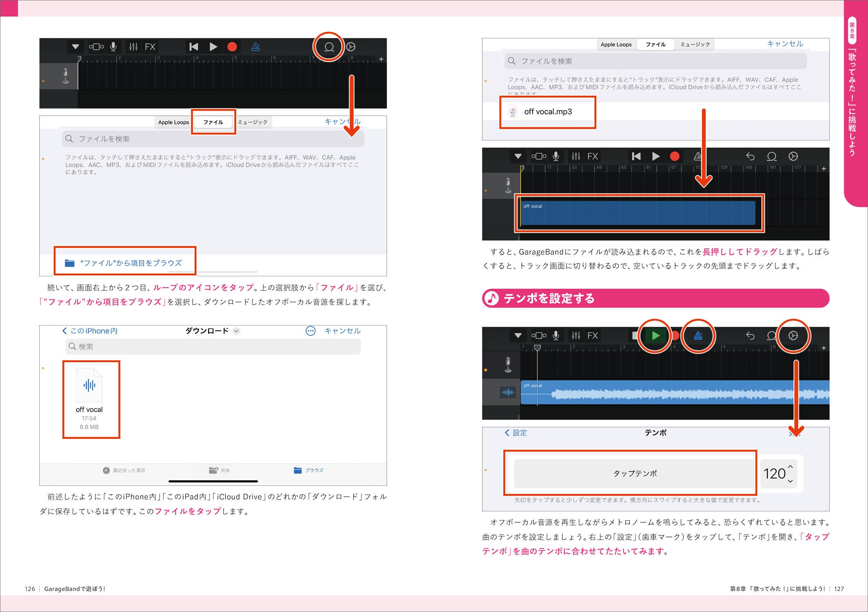Click the microphone icon in the top-left toolbar
Viewport: 868px width, 612px height.
click(x=113, y=47)
